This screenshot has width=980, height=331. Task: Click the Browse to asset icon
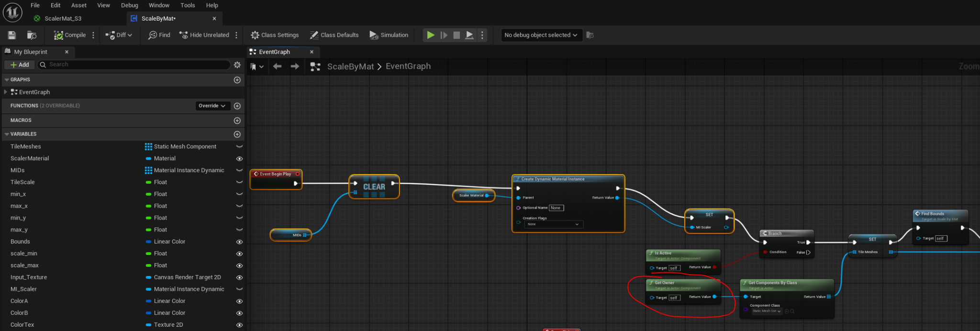(32, 35)
